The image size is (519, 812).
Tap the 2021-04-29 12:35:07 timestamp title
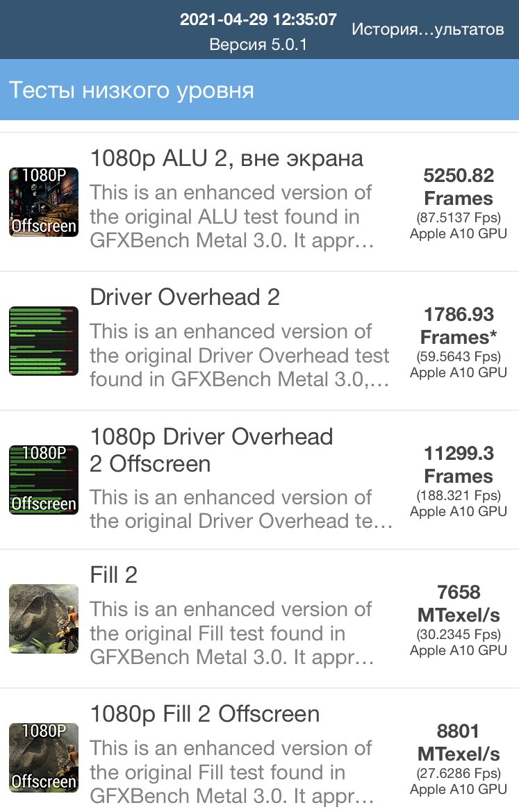click(x=258, y=19)
